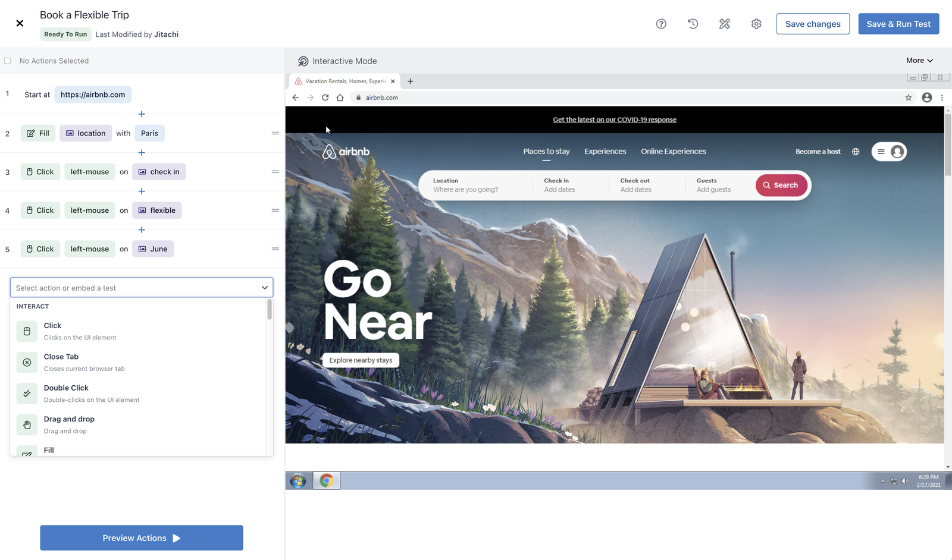Click the Chrome icon in Windows taskbar
The height and width of the screenshot is (560, 952).
[327, 480]
